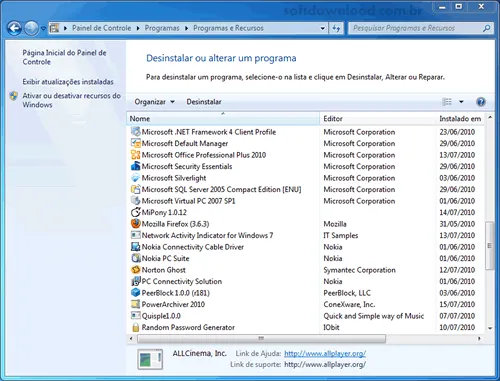The image size is (500, 381).
Task: Click the Network Activity Indicator icon
Action: coord(135,235)
